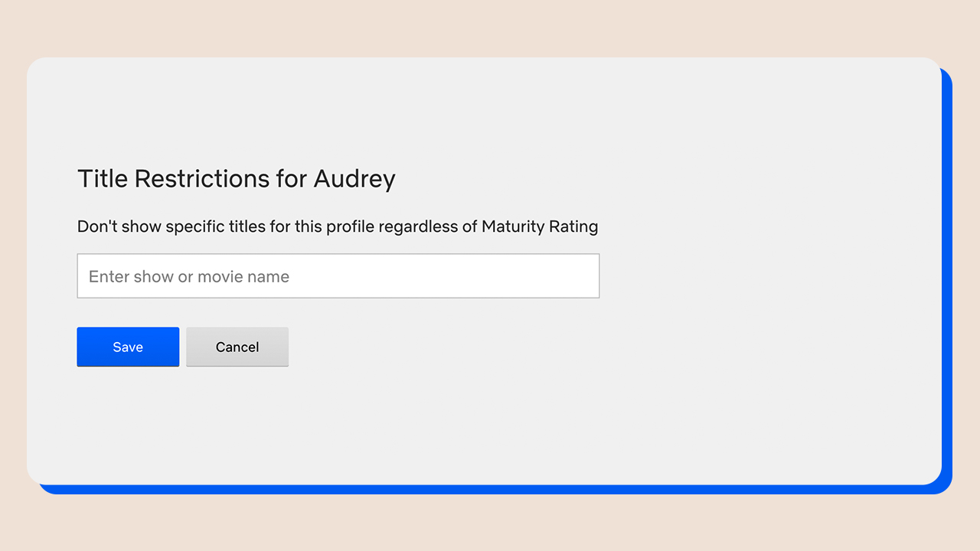
Task: Click the 'Save' label text
Action: click(128, 347)
